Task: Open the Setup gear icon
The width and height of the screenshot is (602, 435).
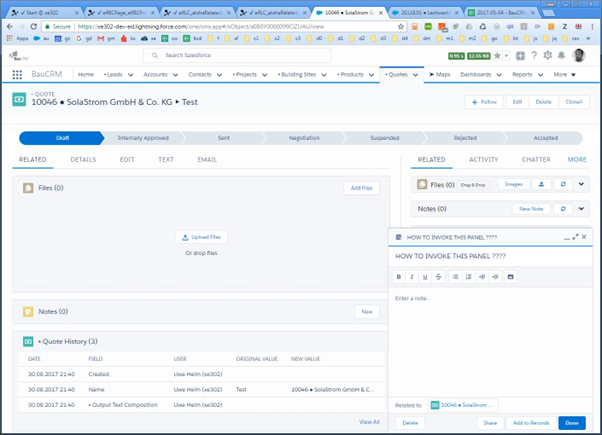Action: [x=547, y=56]
